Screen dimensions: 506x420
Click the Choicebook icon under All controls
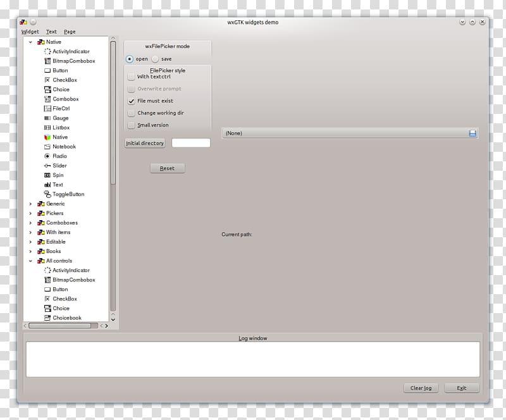pyautogui.click(x=47, y=318)
